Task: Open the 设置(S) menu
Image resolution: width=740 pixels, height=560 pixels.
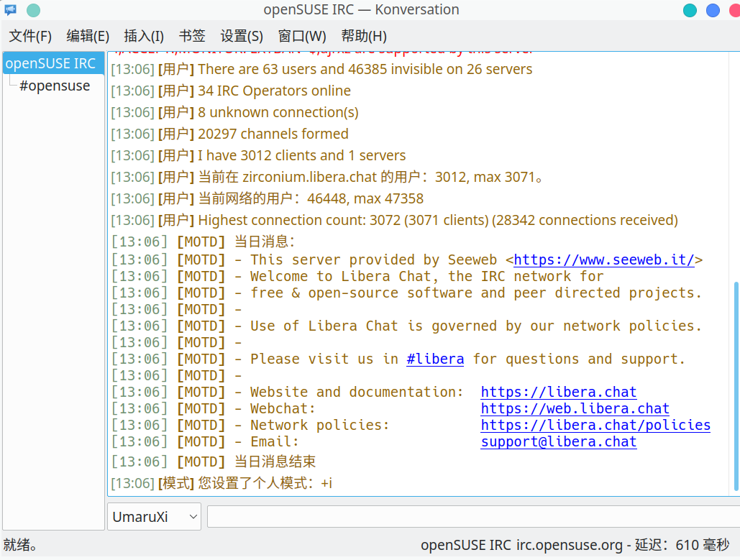Action: (242, 36)
